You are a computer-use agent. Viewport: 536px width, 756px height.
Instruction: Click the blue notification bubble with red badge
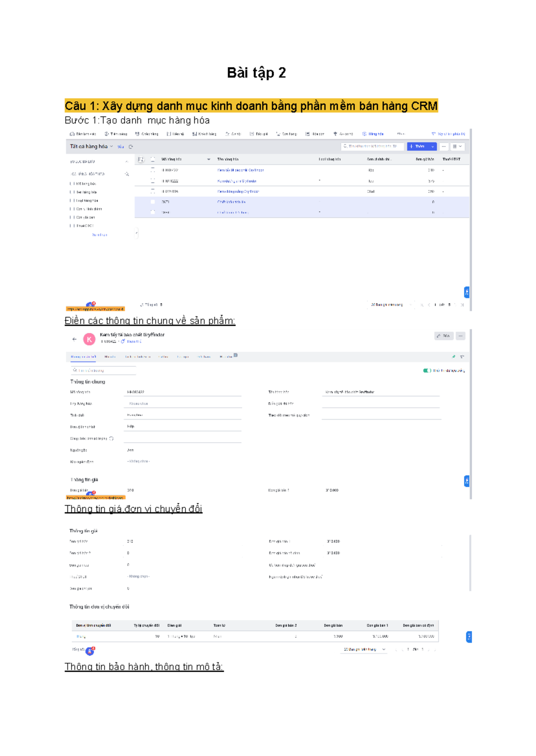[x=90, y=651]
